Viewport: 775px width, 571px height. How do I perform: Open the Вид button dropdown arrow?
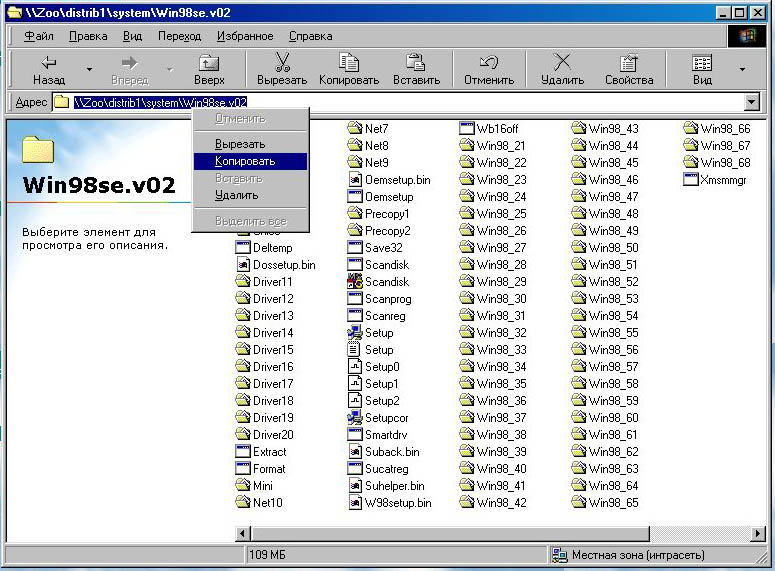point(742,69)
